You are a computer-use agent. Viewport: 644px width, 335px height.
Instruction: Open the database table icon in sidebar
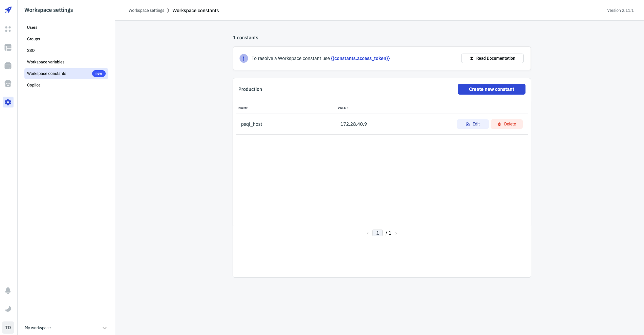[x=8, y=47]
